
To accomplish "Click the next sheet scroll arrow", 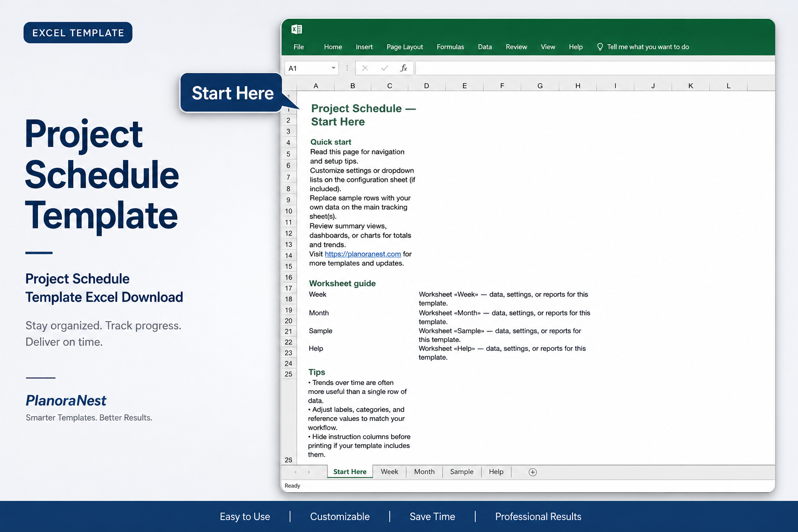I will (x=309, y=472).
